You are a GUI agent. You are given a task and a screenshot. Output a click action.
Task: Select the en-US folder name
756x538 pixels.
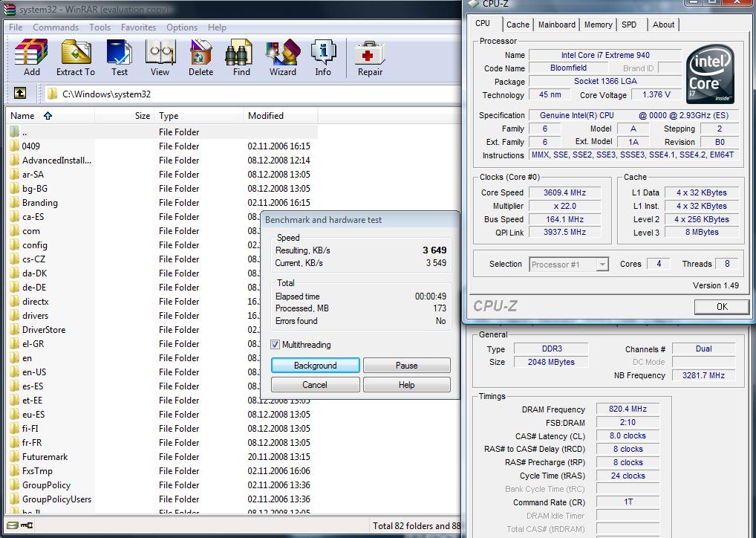(x=34, y=372)
